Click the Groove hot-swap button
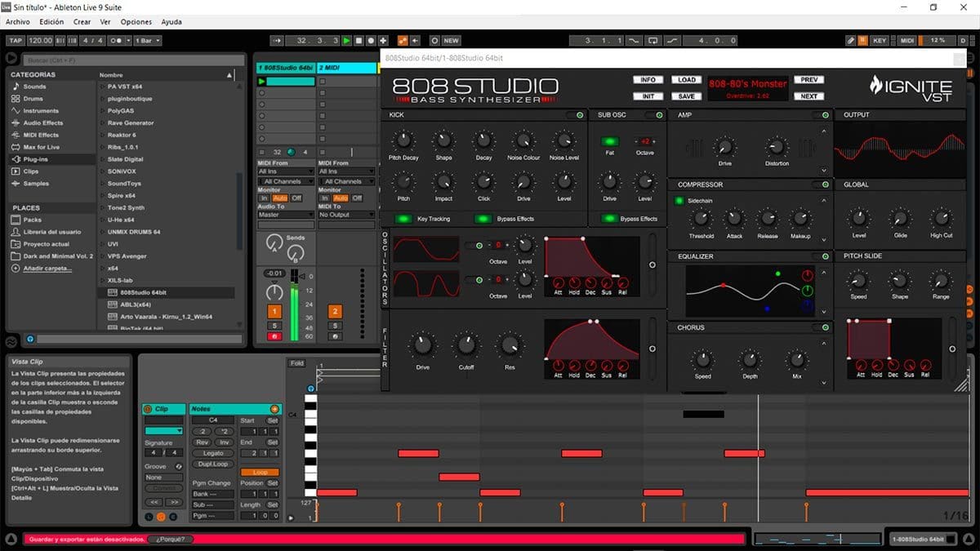980x551 pixels. [179, 466]
